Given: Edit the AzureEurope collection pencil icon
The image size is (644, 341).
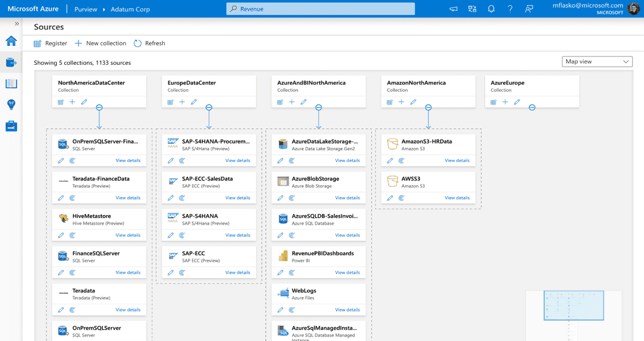Looking at the screenshot, I should coord(517,102).
